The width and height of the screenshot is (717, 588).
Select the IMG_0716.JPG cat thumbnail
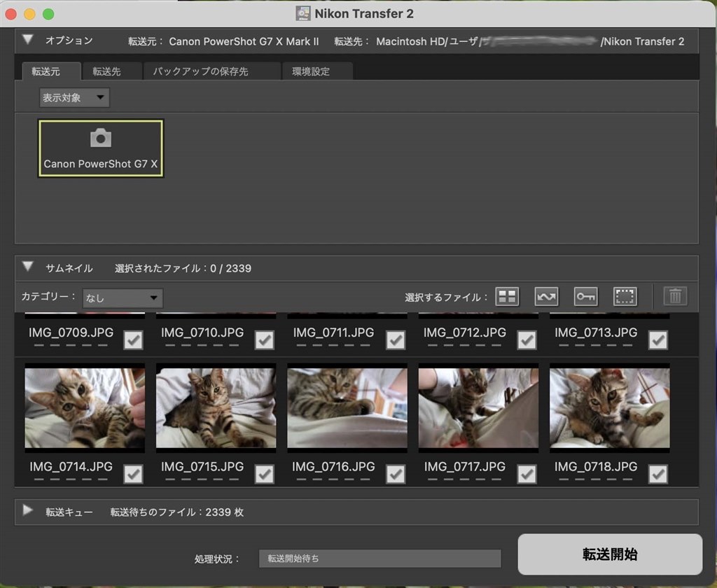pos(347,408)
